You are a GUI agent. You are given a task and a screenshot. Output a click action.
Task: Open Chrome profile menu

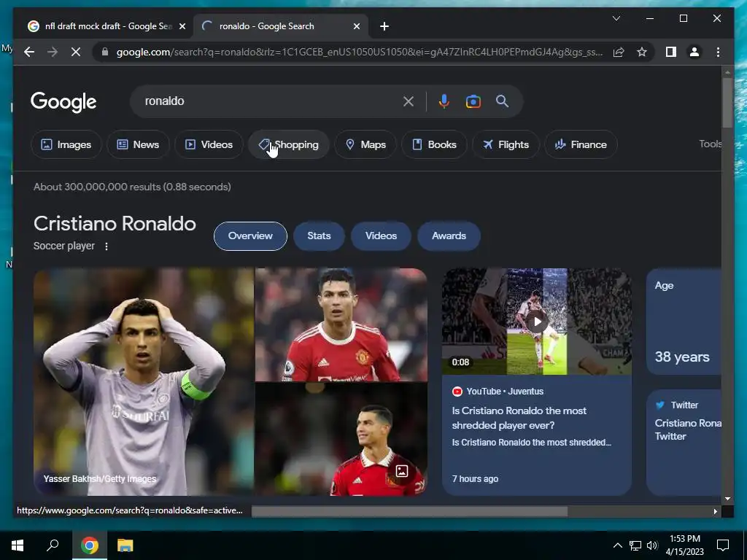[x=694, y=52]
